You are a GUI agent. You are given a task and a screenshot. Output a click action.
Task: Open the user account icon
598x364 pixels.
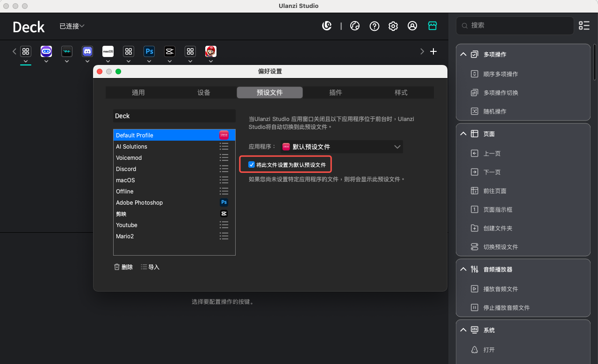[412, 26]
